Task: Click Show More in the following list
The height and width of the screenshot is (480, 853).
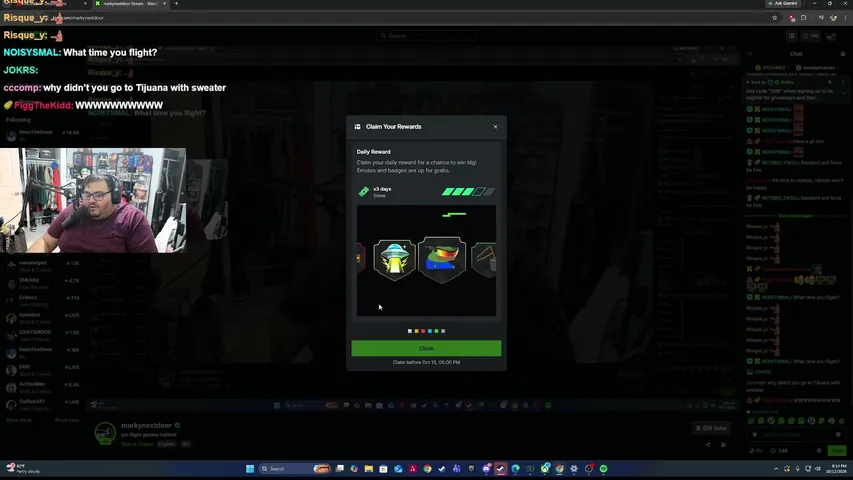Action: pos(18,420)
